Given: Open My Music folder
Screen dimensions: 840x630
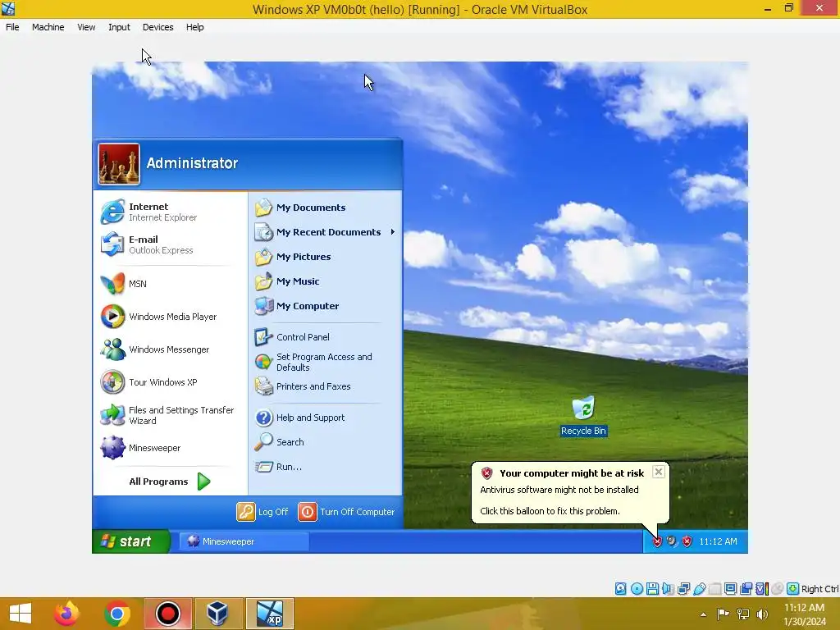Looking at the screenshot, I should 325,281.
